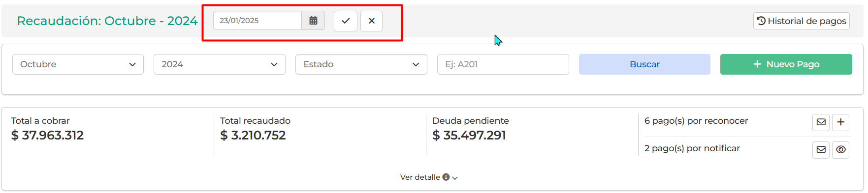868x193 pixels.
Task: Click plus icon beside pagos por reconocer
Action: point(841,122)
